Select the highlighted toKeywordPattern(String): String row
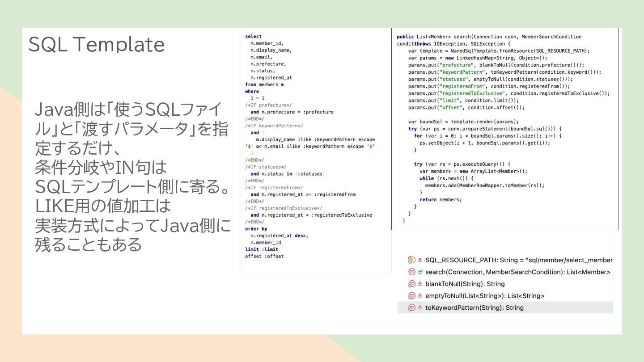This screenshot has height=362, width=644. tap(505, 307)
